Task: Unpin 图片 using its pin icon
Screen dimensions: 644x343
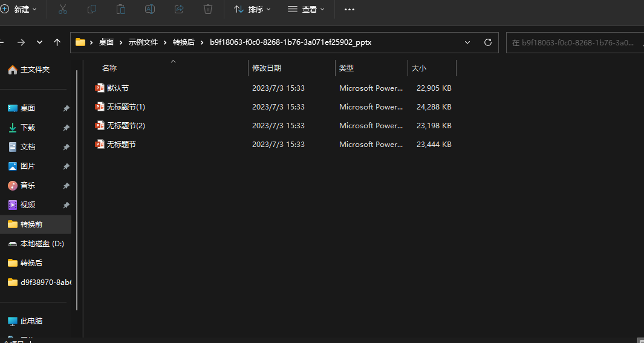Action: 66,166
